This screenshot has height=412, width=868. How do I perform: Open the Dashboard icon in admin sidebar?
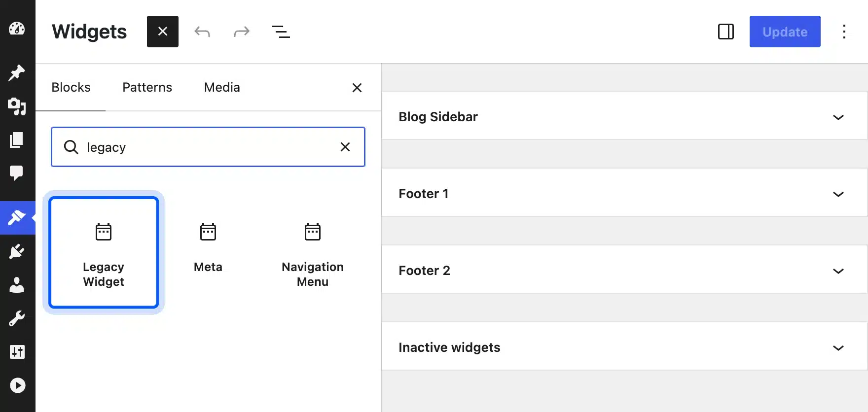[17, 29]
